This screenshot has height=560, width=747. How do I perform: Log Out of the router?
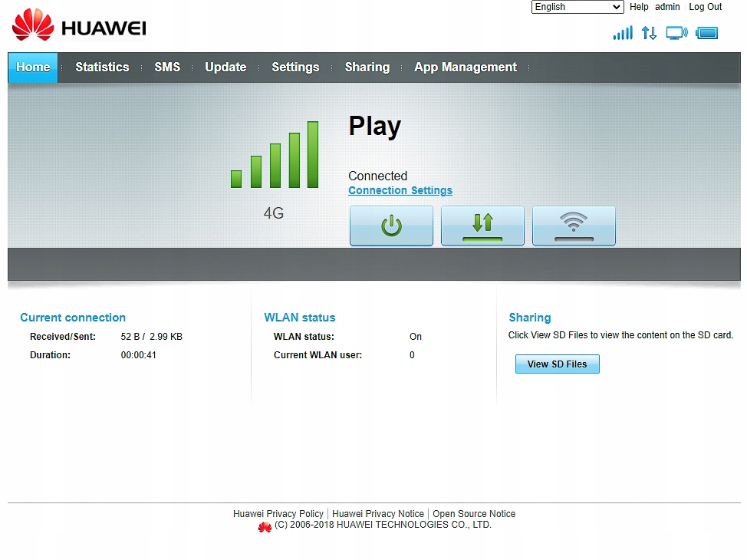pos(705,7)
